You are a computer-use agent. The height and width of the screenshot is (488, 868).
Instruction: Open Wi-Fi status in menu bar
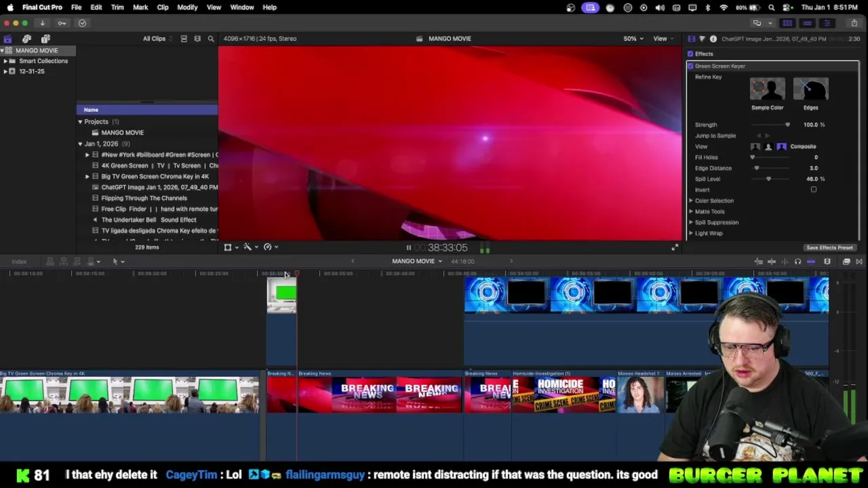click(x=724, y=7)
